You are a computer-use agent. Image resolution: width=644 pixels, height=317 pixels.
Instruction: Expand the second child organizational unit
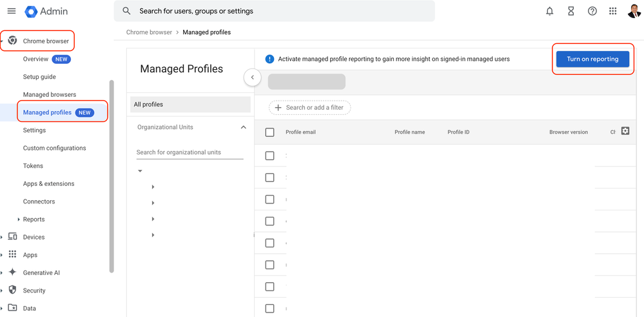153,203
